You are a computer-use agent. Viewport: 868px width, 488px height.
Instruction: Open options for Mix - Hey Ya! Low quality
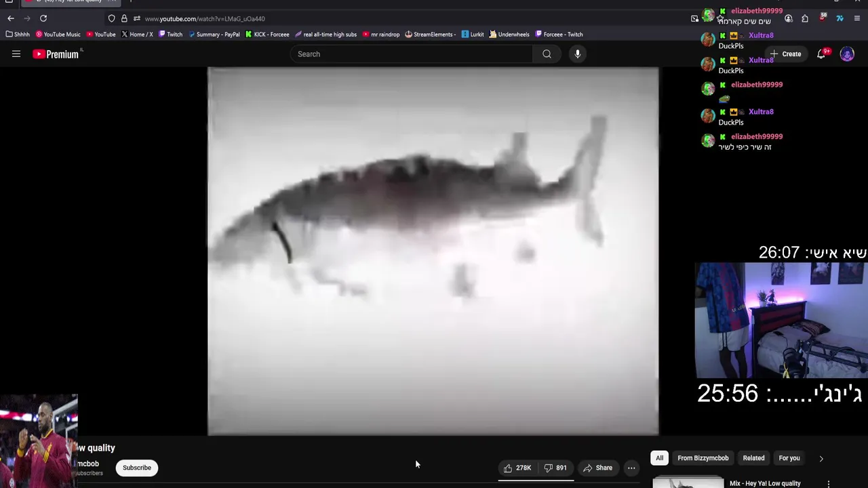[x=828, y=484]
